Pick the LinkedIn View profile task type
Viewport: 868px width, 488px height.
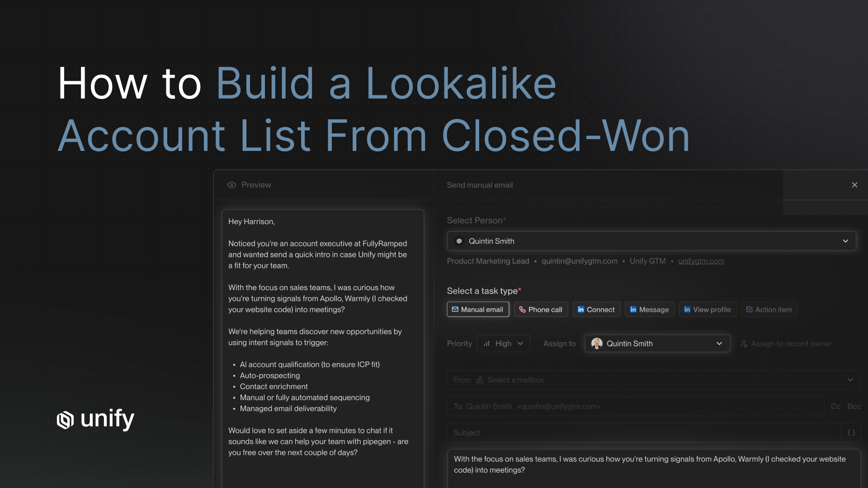click(x=708, y=310)
